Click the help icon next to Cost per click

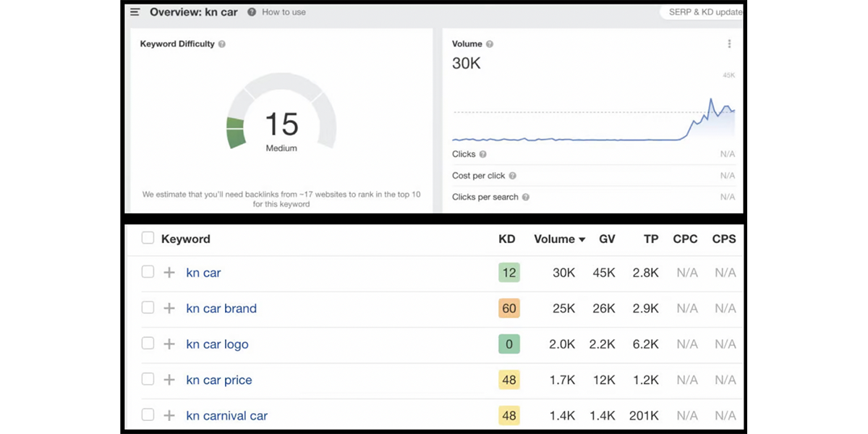point(512,176)
